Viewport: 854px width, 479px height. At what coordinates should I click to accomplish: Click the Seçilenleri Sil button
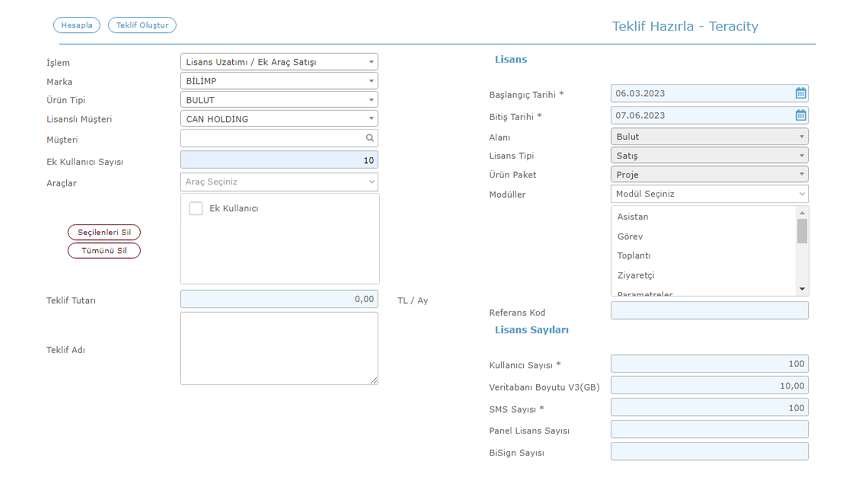pyautogui.click(x=104, y=232)
